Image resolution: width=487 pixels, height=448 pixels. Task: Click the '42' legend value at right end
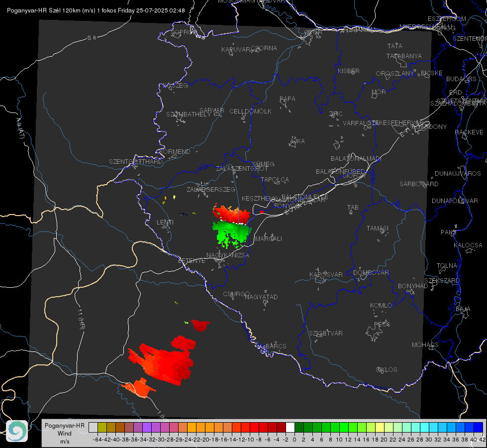click(x=483, y=440)
